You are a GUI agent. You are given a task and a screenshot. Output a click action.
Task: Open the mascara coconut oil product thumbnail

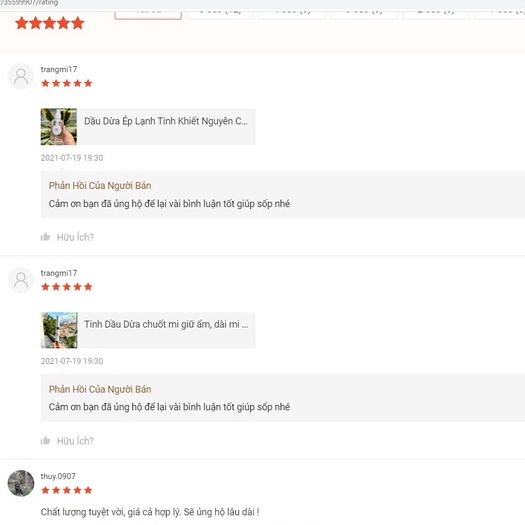[59, 330]
